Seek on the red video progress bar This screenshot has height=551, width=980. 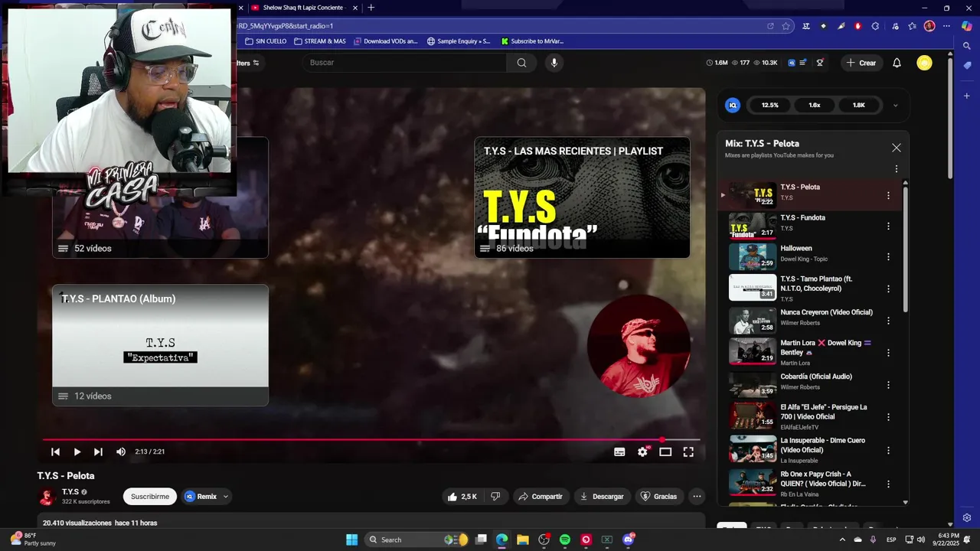371,440
